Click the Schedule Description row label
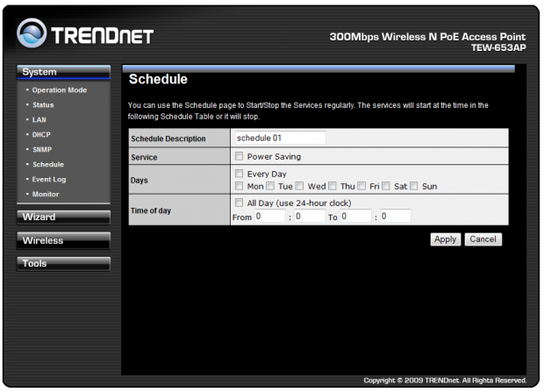The height and width of the screenshot is (392, 544). pos(168,139)
